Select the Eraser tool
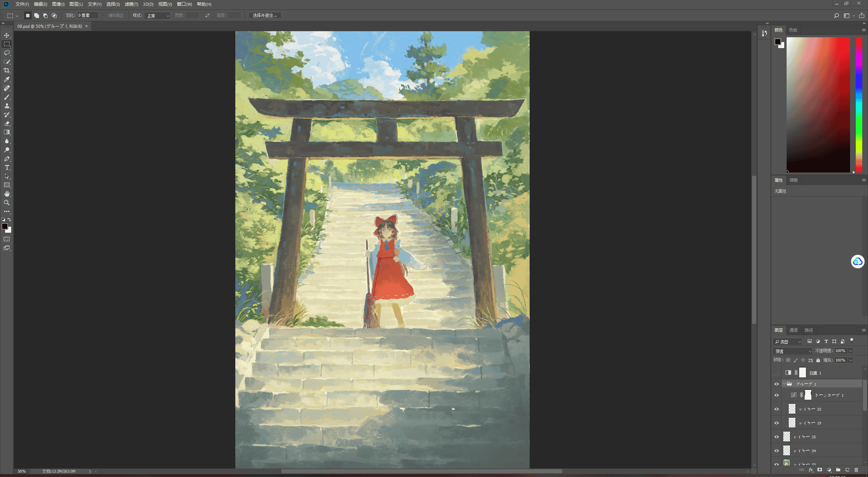The image size is (868, 477). (7, 123)
